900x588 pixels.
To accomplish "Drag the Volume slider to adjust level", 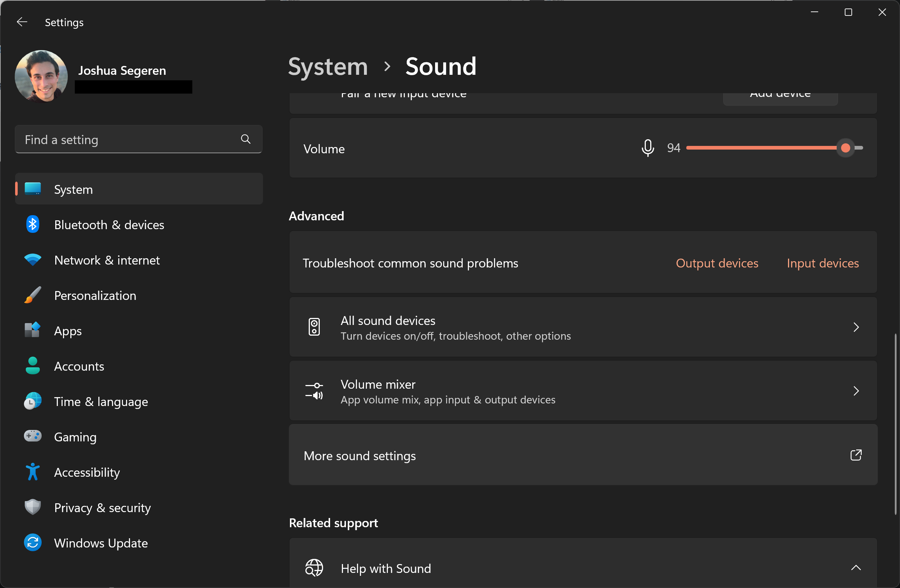I will pos(846,148).
